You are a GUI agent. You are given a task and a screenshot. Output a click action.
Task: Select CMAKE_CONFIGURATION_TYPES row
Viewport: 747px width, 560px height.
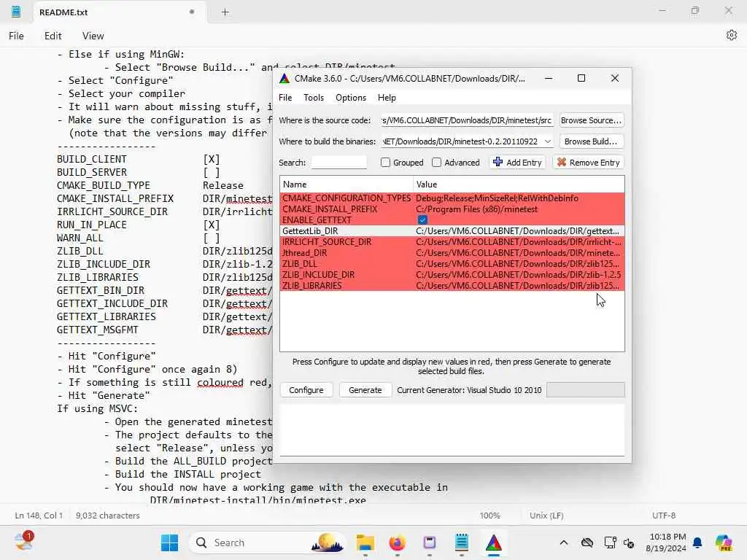coord(452,198)
